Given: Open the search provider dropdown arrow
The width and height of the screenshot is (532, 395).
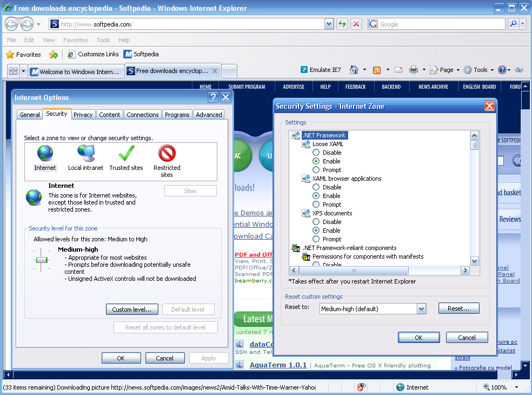Looking at the screenshot, I should [522, 24].
